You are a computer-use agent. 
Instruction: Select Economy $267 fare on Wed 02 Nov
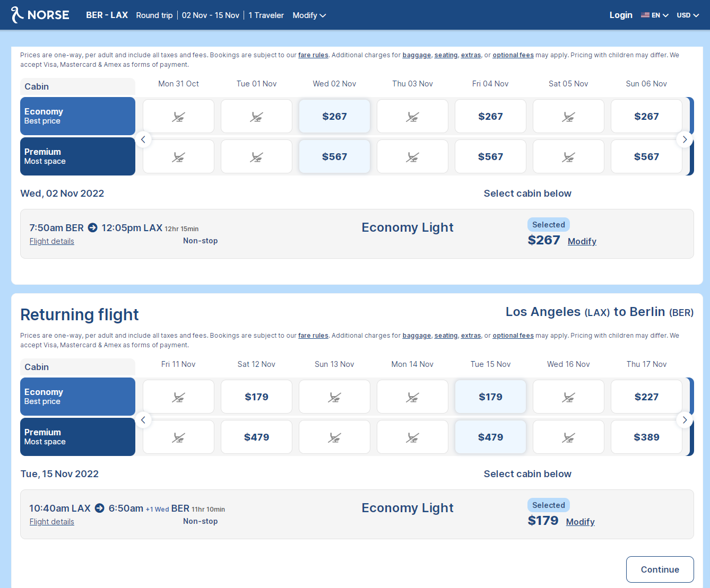tap(334, 116)
